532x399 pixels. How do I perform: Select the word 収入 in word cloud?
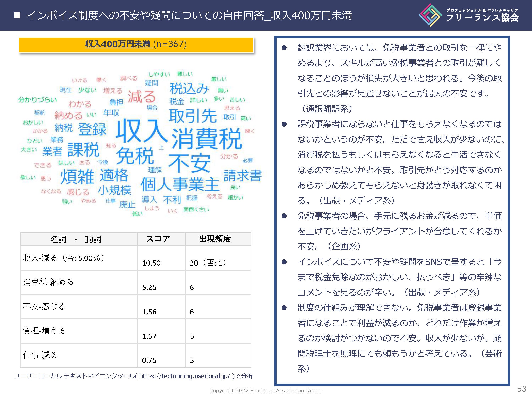pyautogui.click(x=141, y=131)
